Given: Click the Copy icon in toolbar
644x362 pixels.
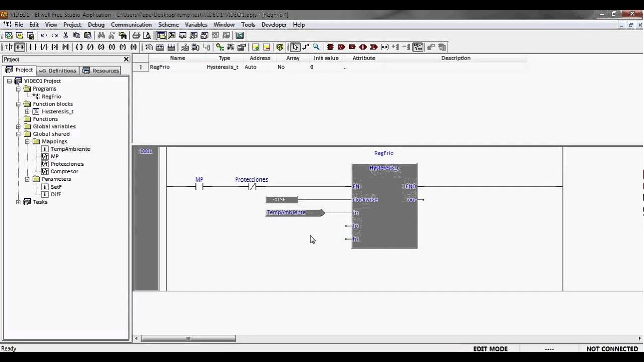Looking at the screenshot, I should point(76,35).
